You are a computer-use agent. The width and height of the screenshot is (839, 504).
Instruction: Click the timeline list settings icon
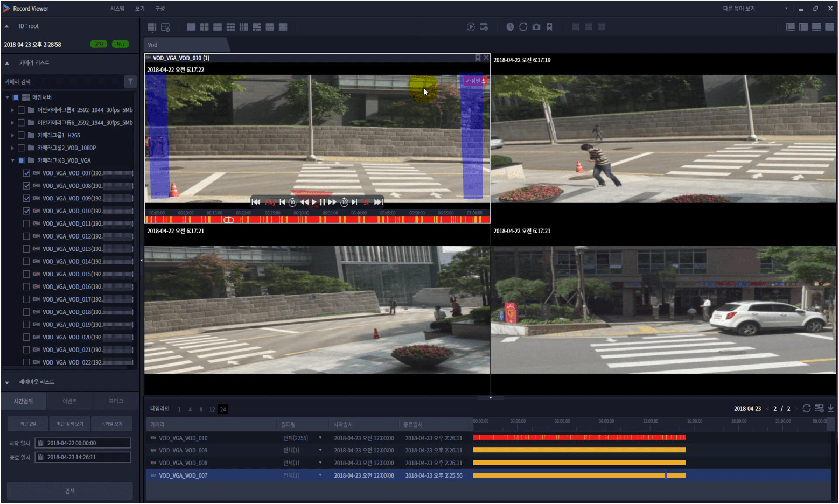(x=819, y=408)
